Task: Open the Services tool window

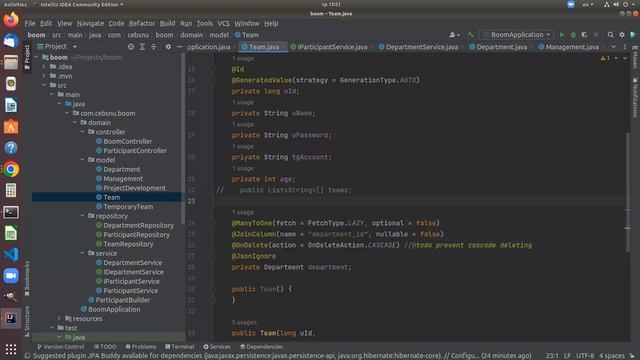Action: [x=217, y=347]
